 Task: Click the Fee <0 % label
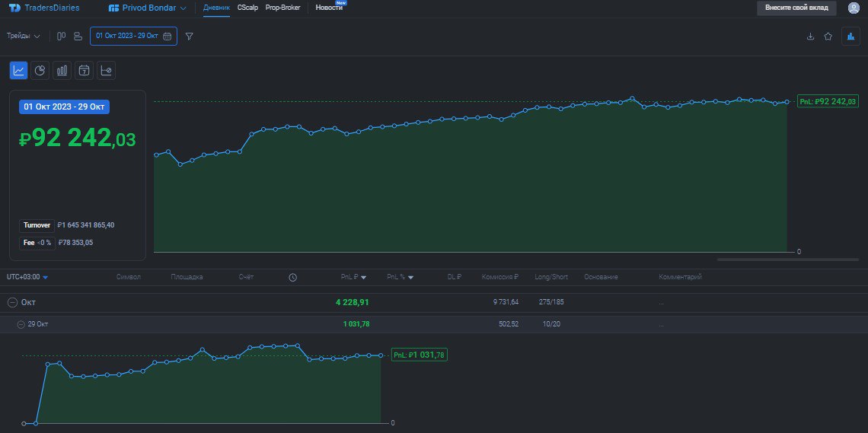coord(37,243)
